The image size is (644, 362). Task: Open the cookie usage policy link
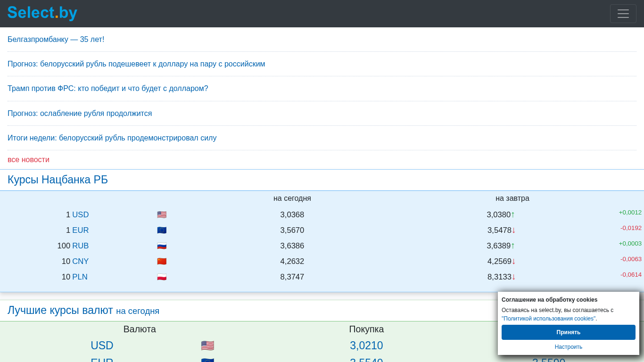[549, 319]
